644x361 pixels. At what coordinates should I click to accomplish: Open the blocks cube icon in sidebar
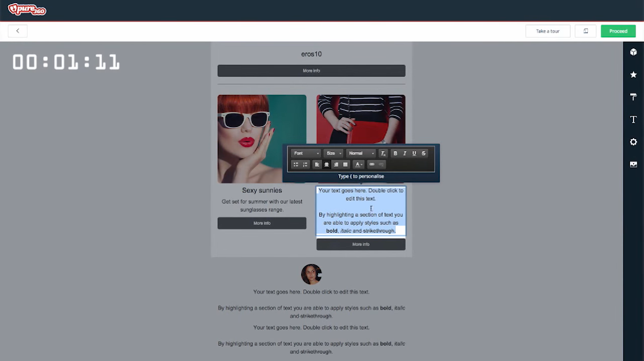point(633,52)
